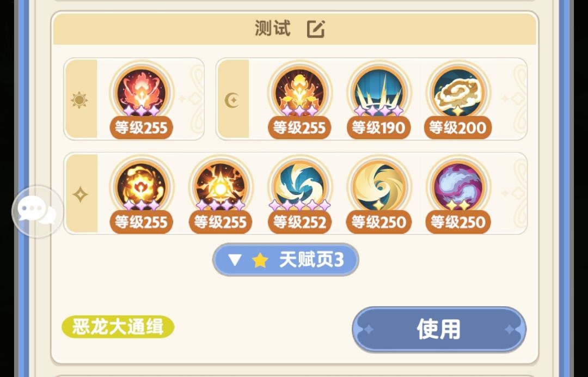Expand the 天赋页3 talent page dropdown
Screen dimensions: 588x377
286,259
